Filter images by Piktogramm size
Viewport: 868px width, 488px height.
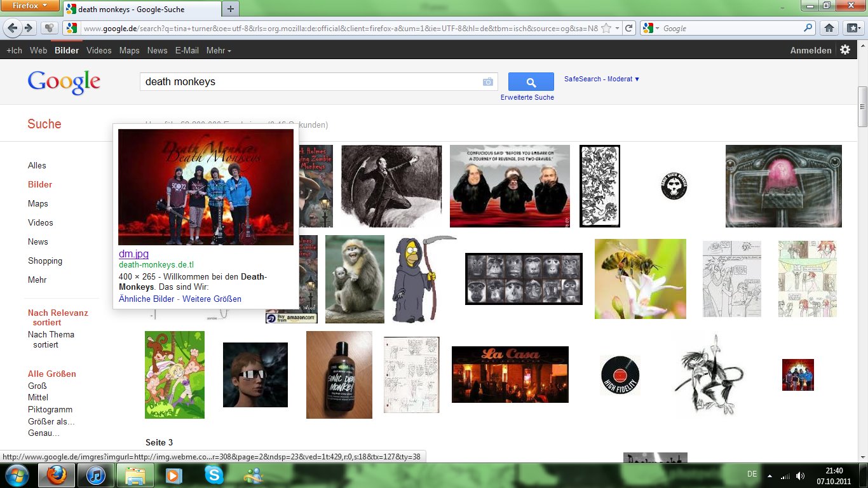click(50, 409)
